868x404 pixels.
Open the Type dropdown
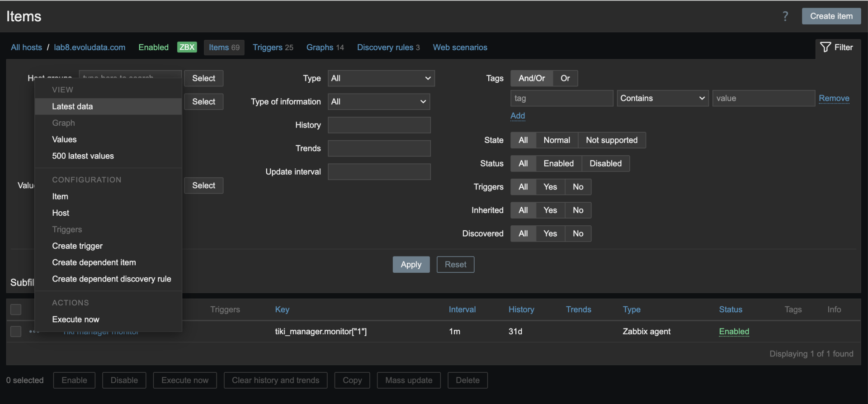click(381, 78)
